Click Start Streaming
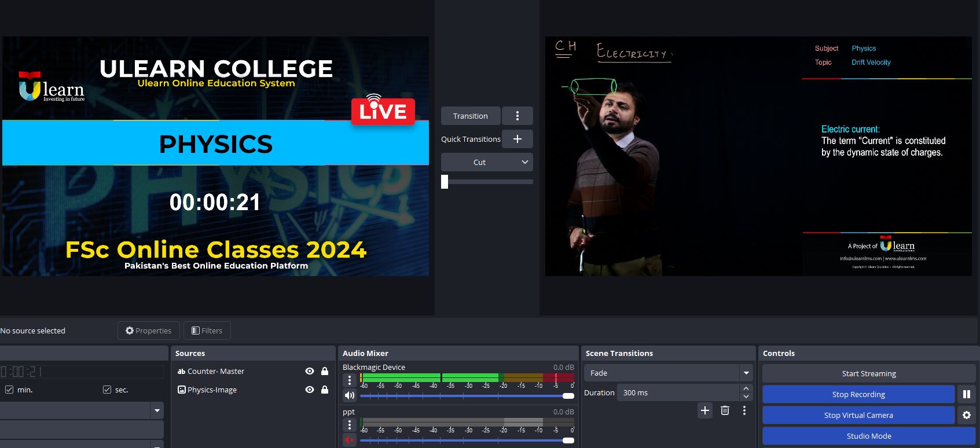 (869, 373)
